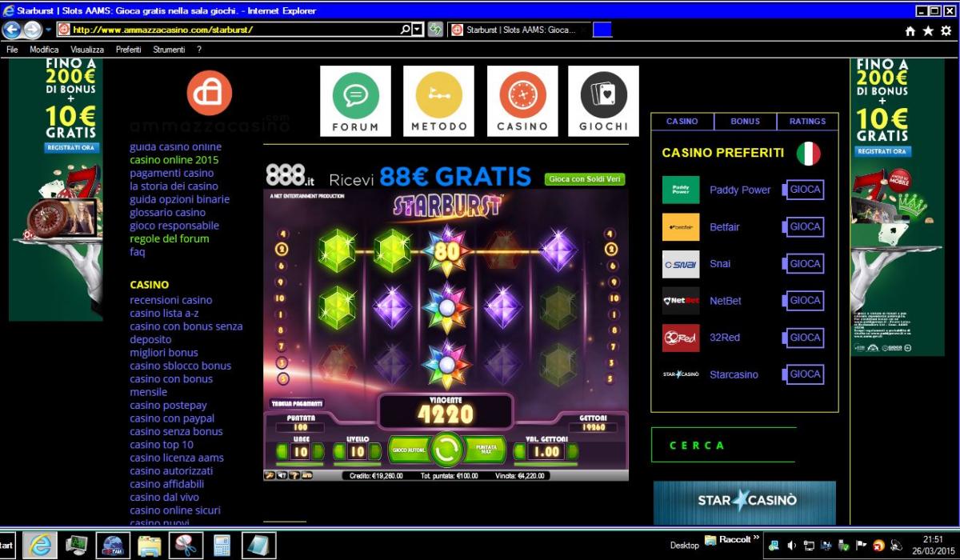
Task: Click Gioca con Soldi Veri button
Action: pyautogui.click(x=584, y=179)
